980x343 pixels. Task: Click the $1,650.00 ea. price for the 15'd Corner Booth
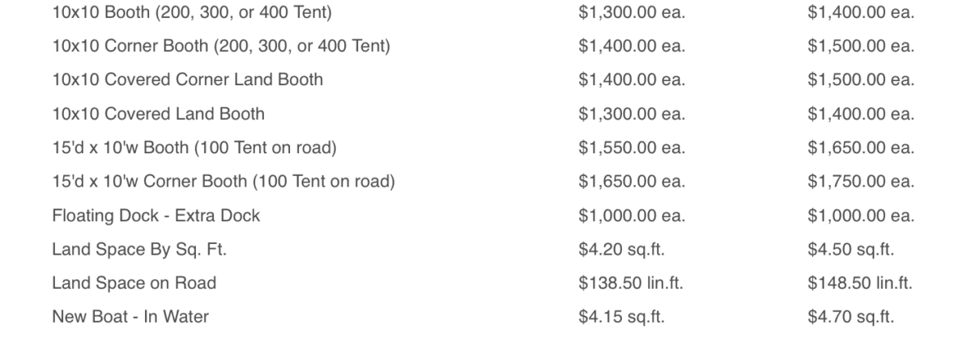631,182
